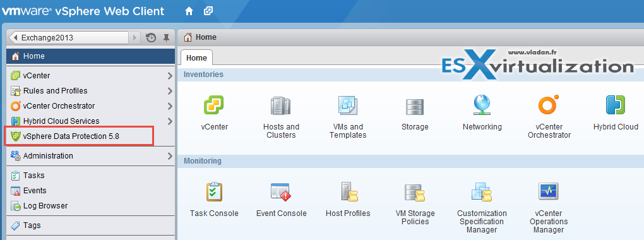Screen dimensions: 644x240
Task: Switch to the Home tab
Action: [196, 58]
